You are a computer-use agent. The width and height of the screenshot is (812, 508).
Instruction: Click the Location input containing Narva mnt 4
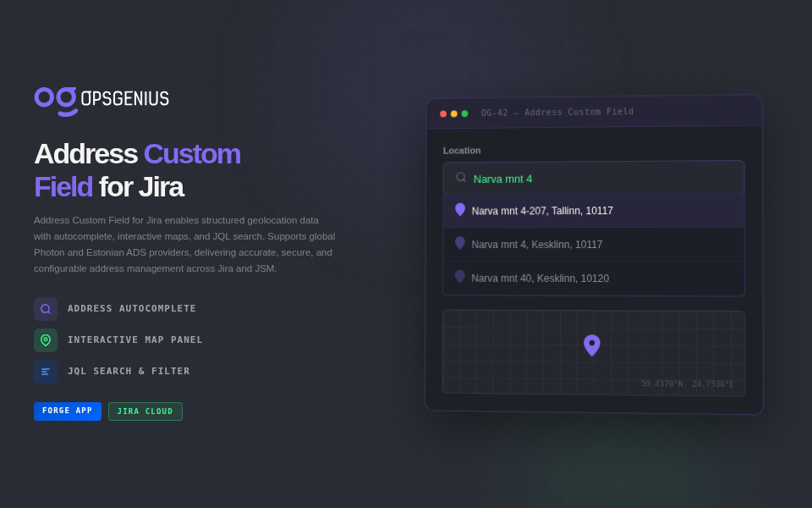point(594,178)
